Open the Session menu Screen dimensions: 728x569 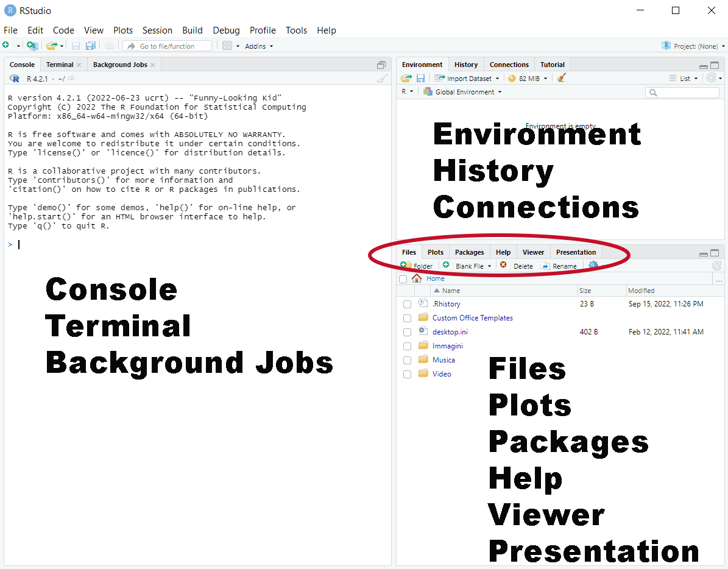157,30
